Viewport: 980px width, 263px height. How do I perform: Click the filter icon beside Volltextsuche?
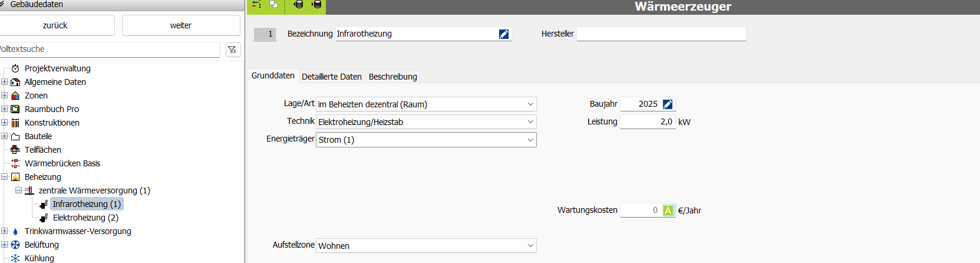[232, 50]
